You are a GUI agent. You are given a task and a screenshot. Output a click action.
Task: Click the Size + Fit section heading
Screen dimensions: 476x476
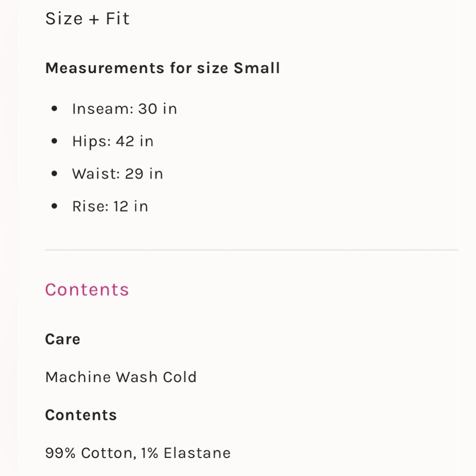point(87,19)
